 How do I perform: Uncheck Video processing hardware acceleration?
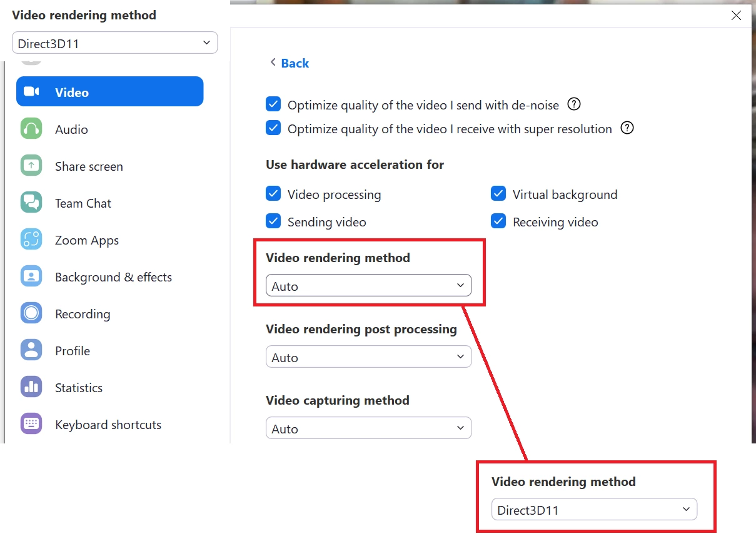273,194
